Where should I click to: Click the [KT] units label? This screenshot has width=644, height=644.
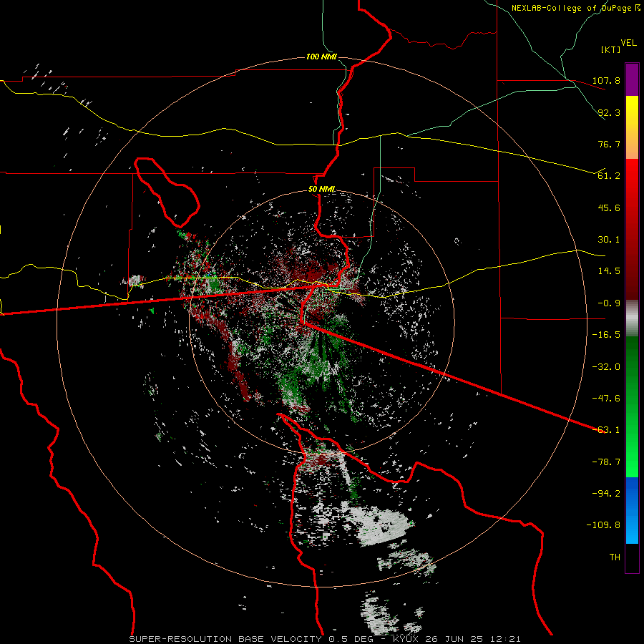click(610, 49)
